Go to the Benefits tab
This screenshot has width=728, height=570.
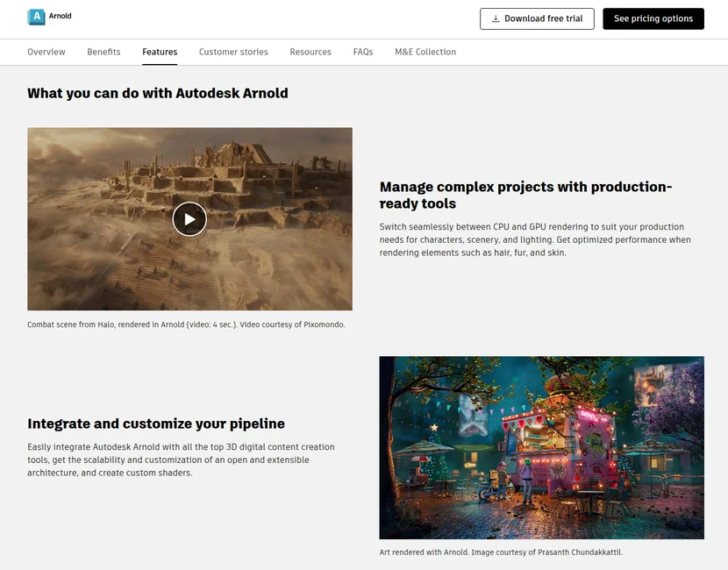tap(103, 52)
